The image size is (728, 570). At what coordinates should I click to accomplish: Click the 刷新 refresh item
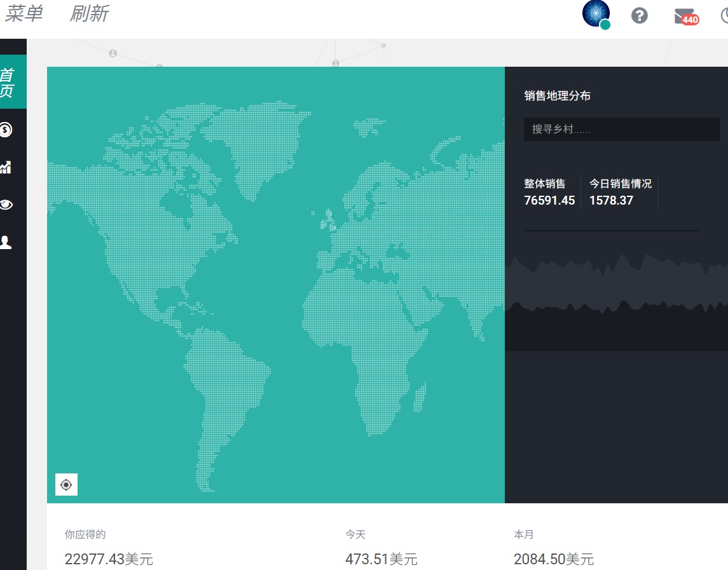(89, 14)
